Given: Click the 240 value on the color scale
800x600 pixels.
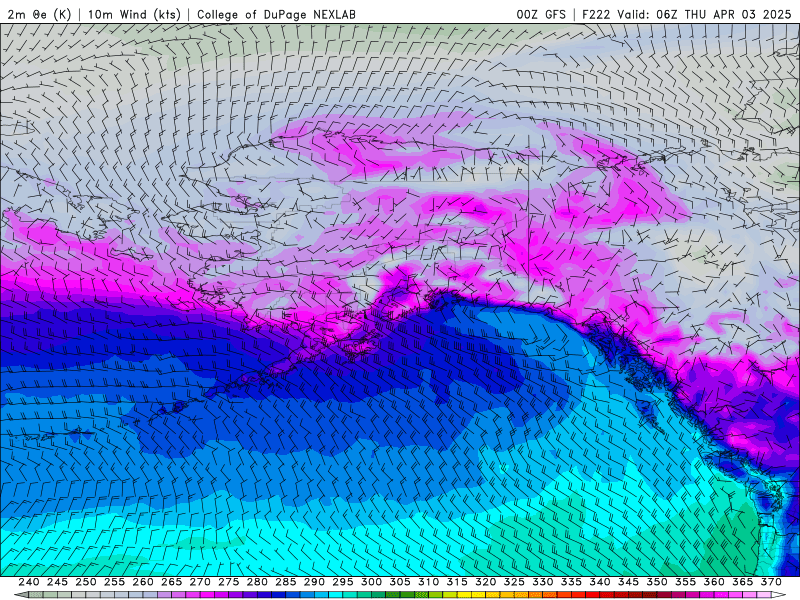Looking at the screenshot, I should (29, 582).
